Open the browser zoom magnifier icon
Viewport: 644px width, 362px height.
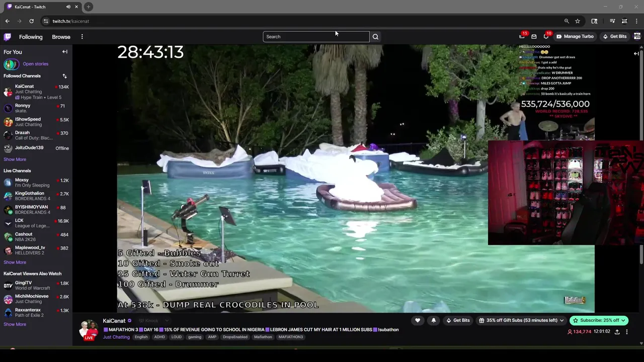point(567,21)
